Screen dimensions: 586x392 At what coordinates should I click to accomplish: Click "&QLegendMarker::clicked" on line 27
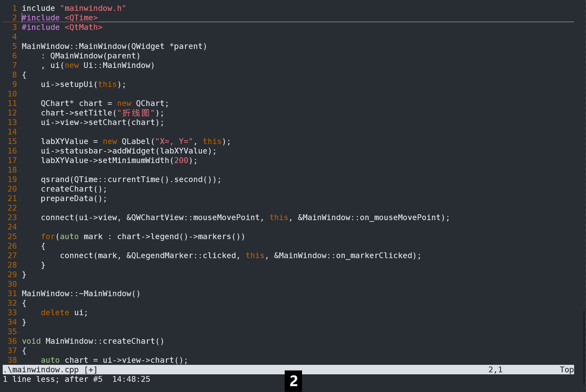(x=181, y=255)
